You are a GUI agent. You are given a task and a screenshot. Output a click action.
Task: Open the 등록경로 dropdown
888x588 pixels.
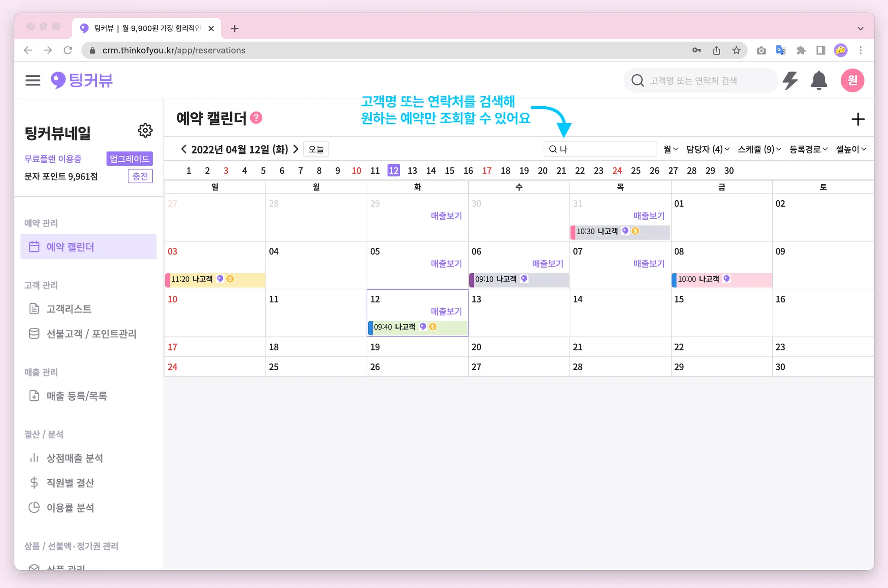point(808,149)
